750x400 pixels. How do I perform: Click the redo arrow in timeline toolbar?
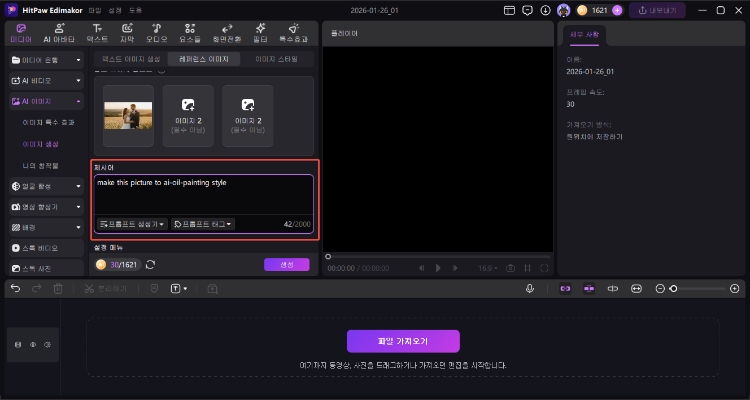point(36,289)
